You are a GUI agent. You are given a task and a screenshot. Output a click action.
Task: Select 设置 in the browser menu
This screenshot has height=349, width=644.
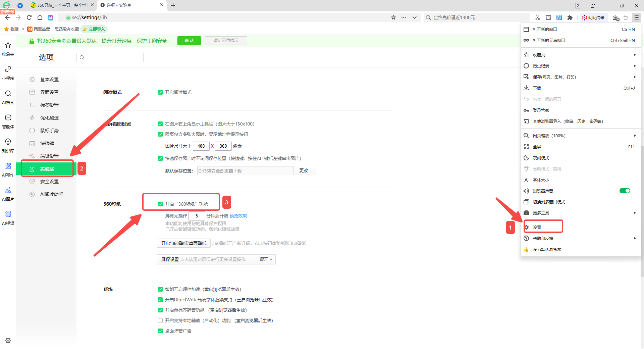pyautogui.click(x=537, y=227)
